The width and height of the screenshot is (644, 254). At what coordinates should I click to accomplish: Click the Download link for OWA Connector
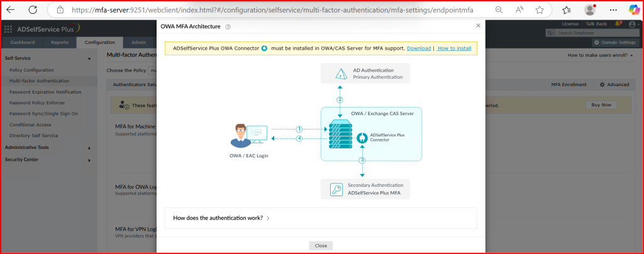418,48
